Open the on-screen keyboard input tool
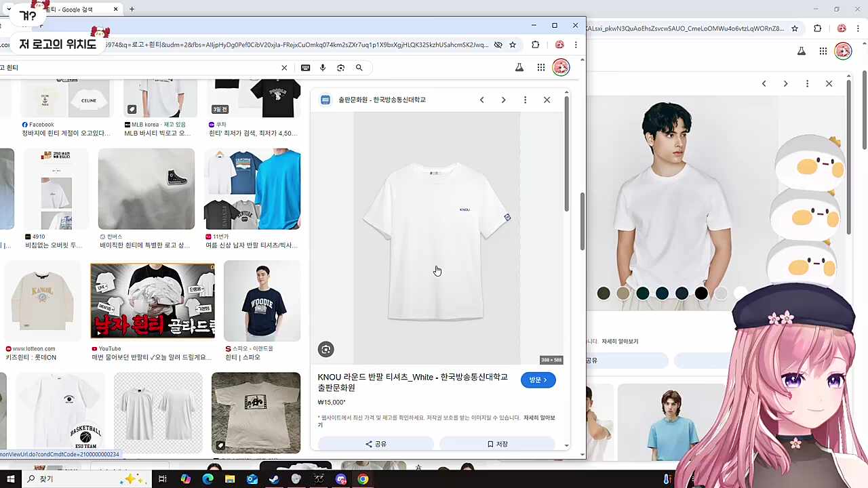The width and height of the screenshot is (868, 488). click(306, 68)
